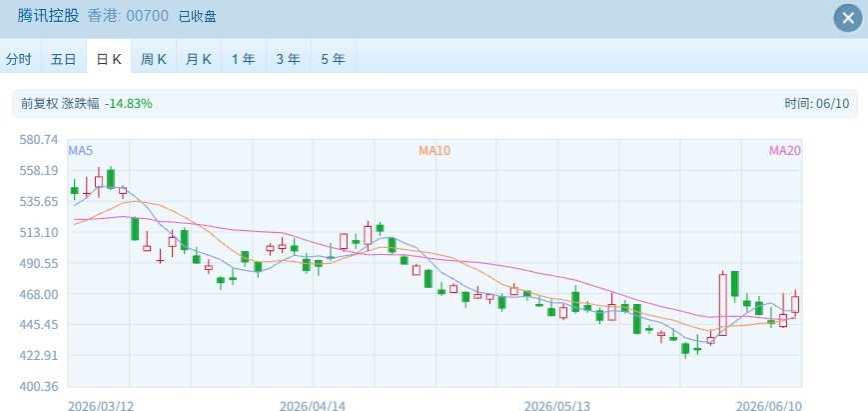Click the first green candle at chart start
Screen dimensions: 868x411
(x=74, y=190)
